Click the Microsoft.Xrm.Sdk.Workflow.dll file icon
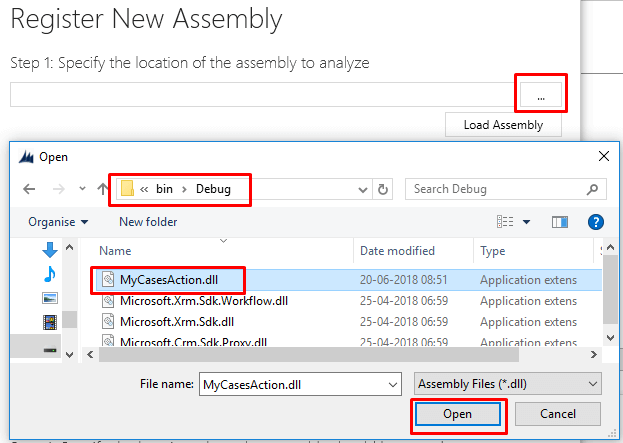The height and width of the screenshot is (443, 623). point(108,300)
